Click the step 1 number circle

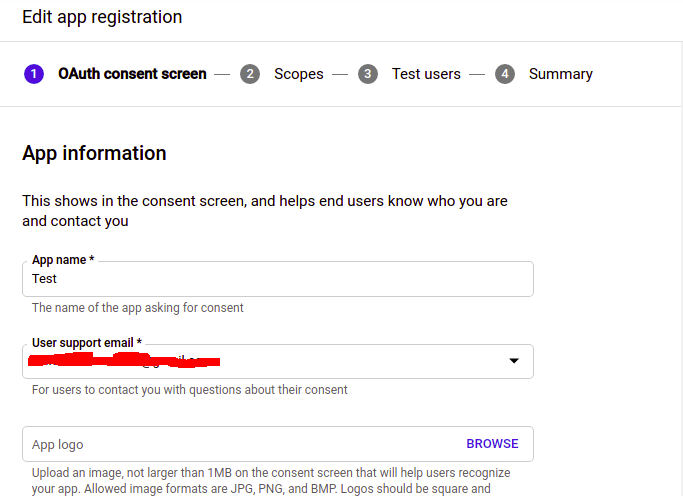tap(33, 74)
